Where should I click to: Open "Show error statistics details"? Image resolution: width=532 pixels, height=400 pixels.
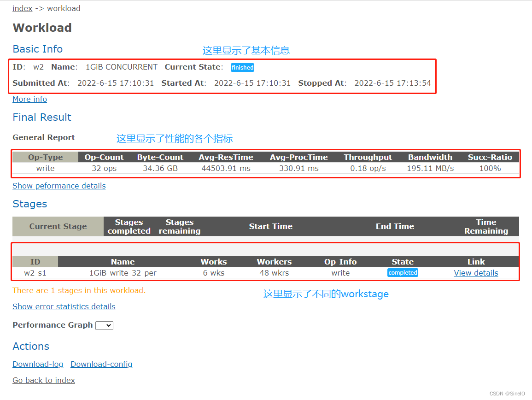64,306
